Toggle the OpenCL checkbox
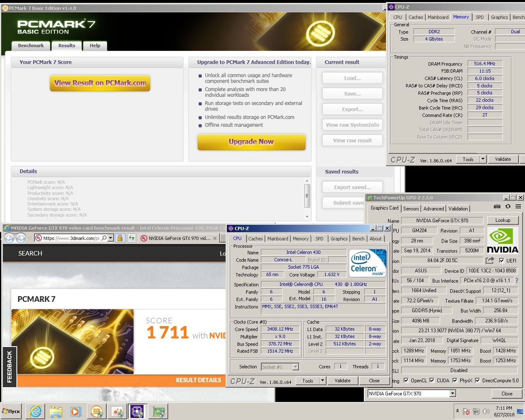Screen dimensions: 525x420 (x=406, y=381)
